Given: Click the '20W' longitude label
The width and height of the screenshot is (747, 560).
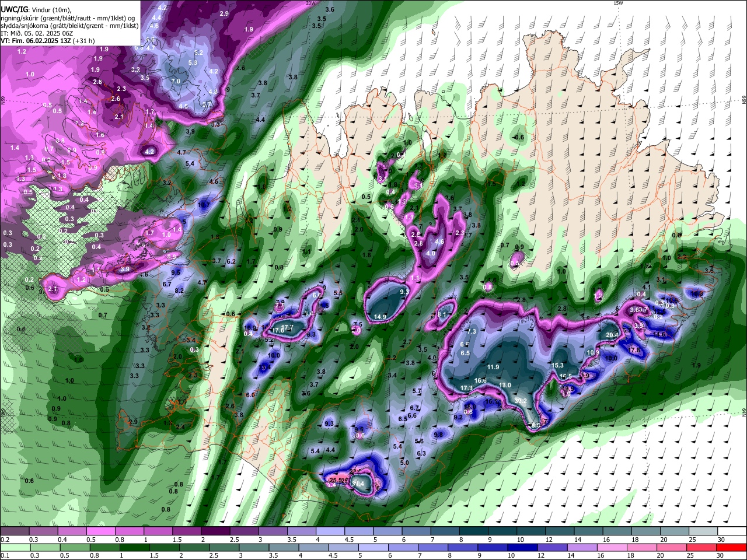Looking at the screenshot, I should [310, 3].
